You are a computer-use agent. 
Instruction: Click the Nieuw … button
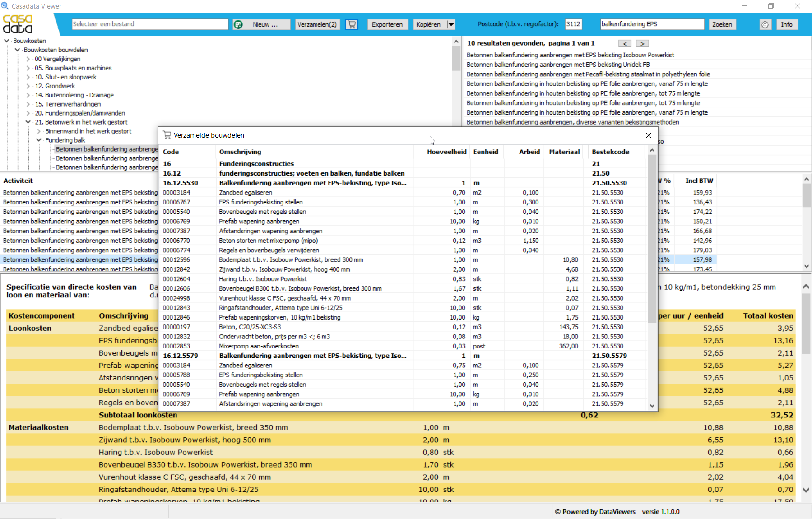point(262,24)
